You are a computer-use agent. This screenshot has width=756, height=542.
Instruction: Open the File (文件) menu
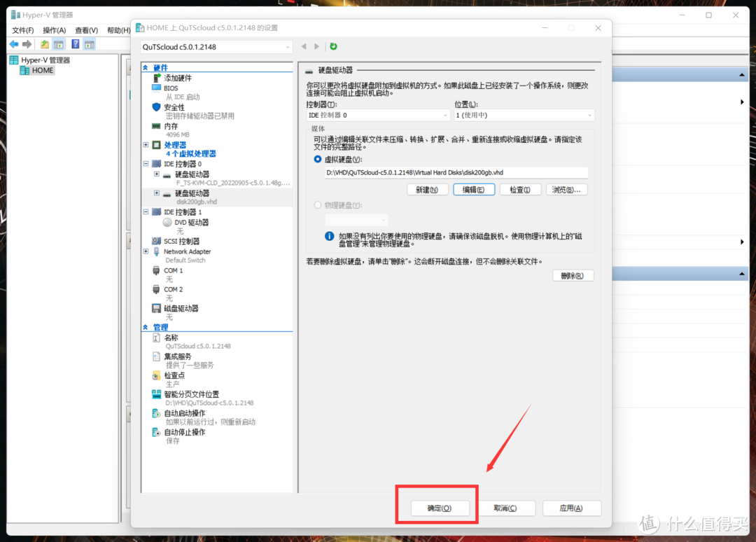[22, 30]
